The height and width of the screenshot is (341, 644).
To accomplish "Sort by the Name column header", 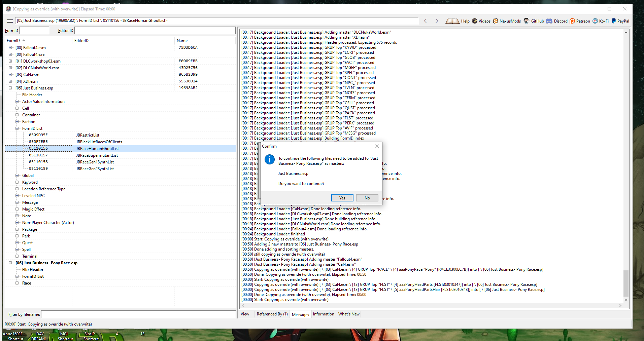I will click(205, 41).
